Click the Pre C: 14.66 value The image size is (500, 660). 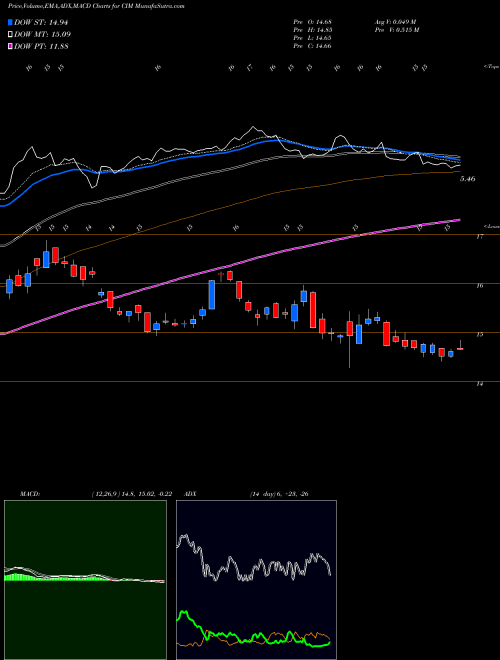pyautogui.click(x=313, y=46)
